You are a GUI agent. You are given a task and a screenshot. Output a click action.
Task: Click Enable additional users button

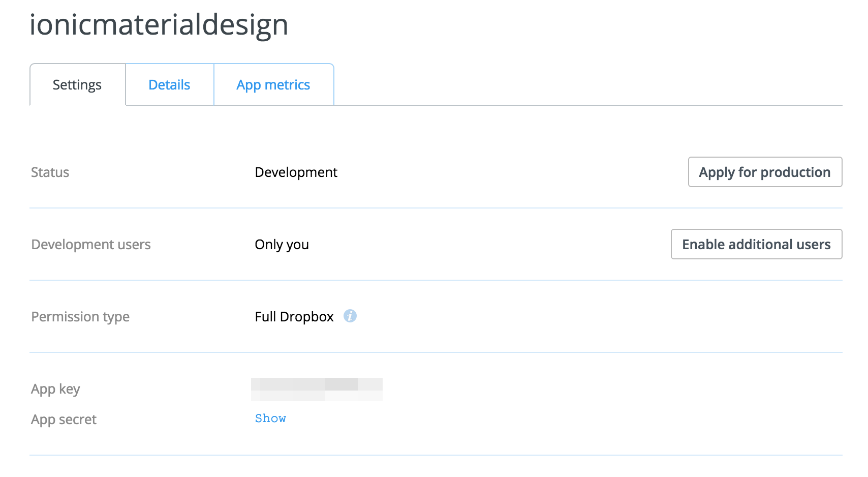tap(756, 245)
